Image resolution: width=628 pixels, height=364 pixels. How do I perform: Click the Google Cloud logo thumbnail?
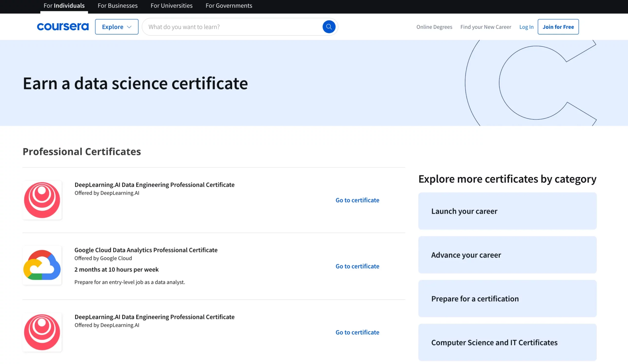(x=42, y=265)
